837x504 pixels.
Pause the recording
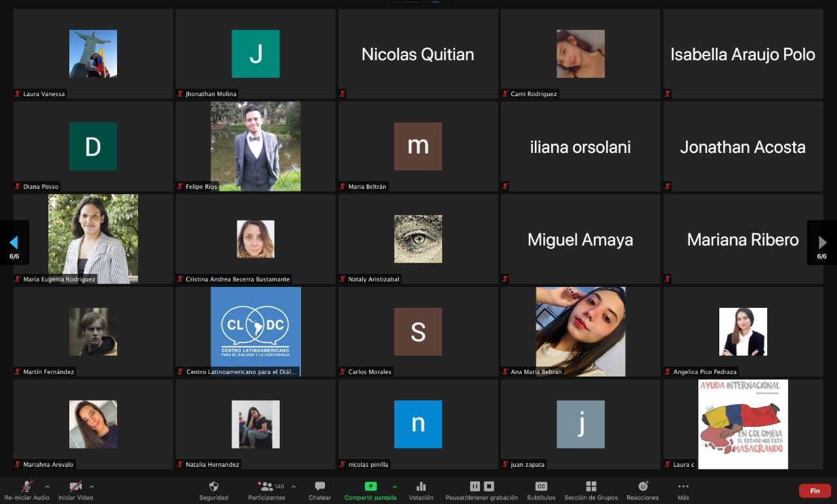tap(475, 486)
